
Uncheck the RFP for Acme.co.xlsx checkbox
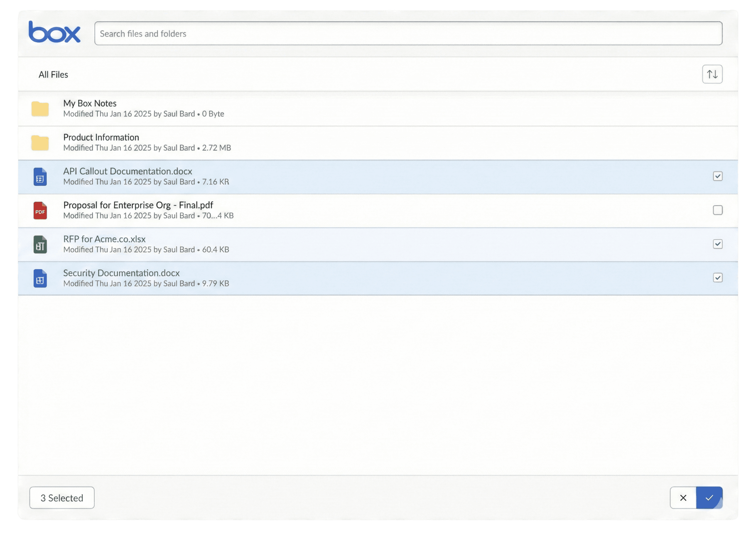(x=717, y=244)
